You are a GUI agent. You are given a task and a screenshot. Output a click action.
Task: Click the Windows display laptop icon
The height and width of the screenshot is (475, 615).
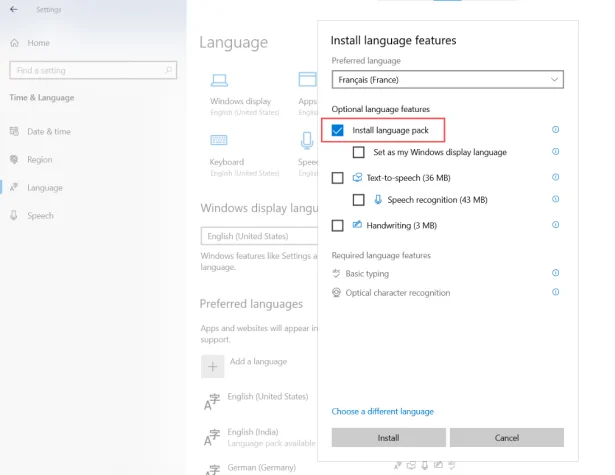click(x=219, y=80)
